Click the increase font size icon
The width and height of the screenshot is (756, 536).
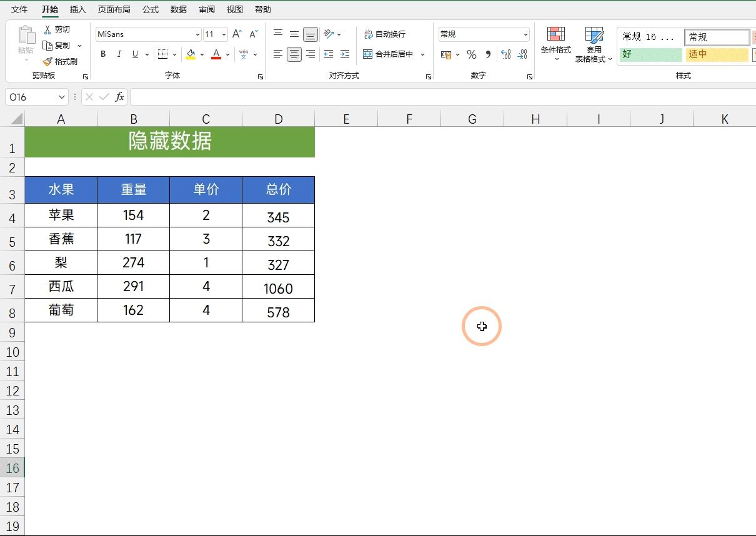tap(237, 34)
